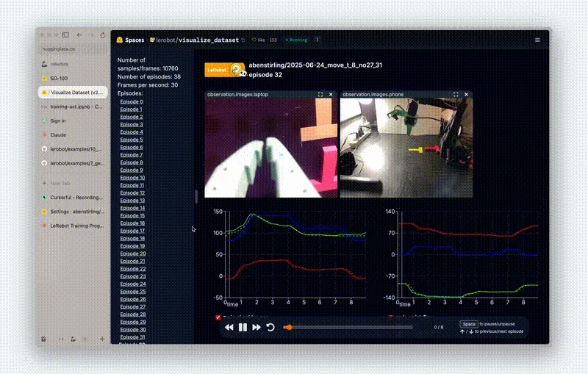Open the Sign in tab
The height and width of the screenshot is (374, 588).
[73, 121]
